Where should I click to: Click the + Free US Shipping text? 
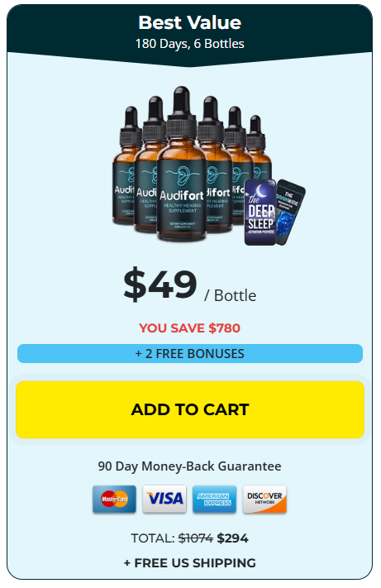[190, 563]
